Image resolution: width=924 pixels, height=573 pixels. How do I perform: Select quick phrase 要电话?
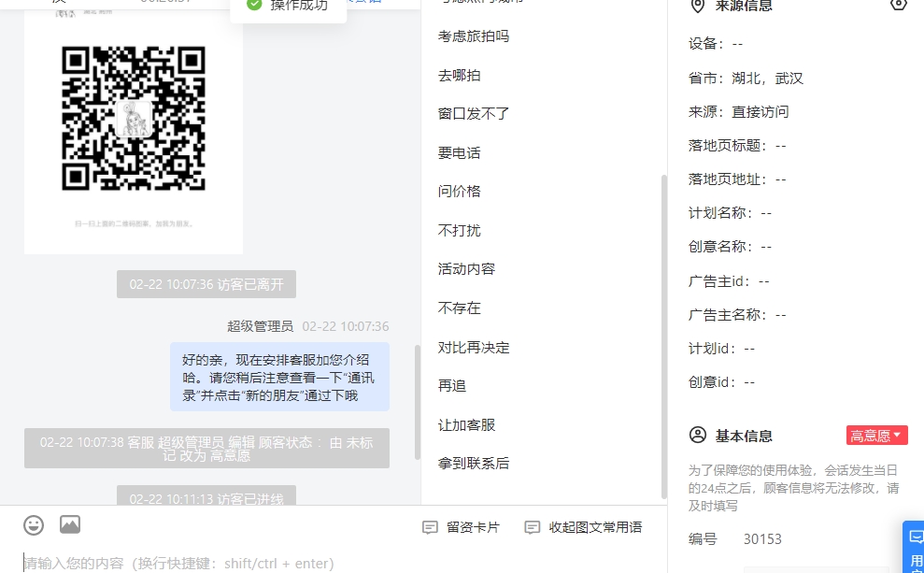pos(459,153)
